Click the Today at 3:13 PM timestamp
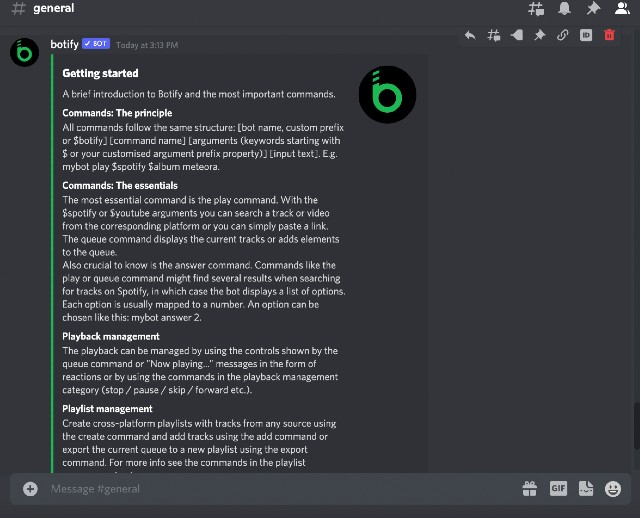 pyautogui.click(x=147, y=45)
